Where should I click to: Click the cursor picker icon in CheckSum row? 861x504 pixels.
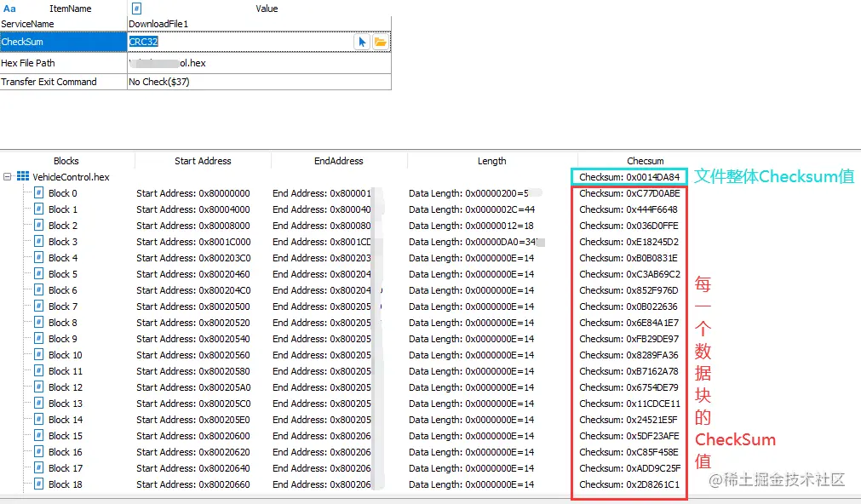click(x=362, y=42)
